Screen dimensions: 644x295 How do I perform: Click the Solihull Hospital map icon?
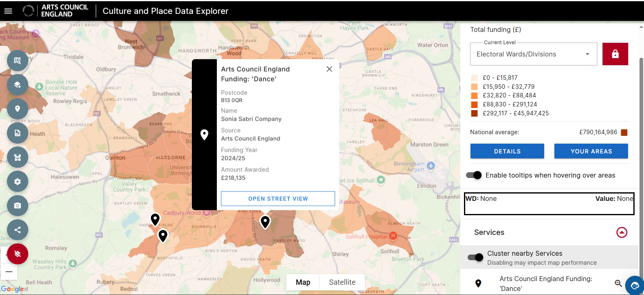393,236
